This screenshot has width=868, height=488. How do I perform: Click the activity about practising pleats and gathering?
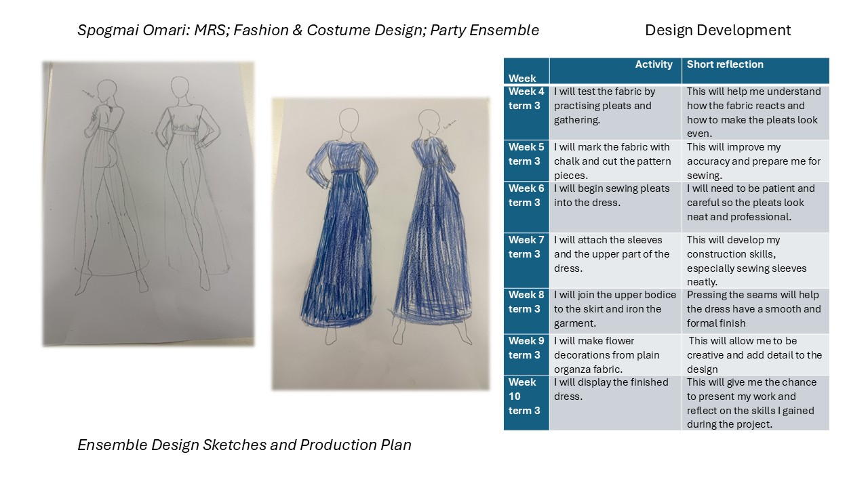(614, 106)
